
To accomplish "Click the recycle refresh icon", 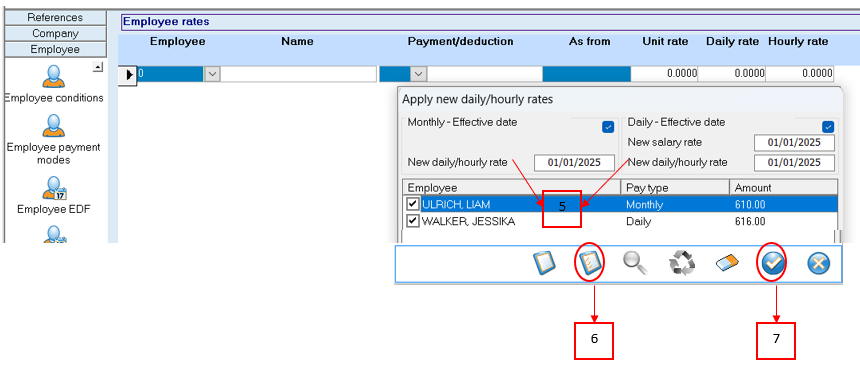I will coord(681,264).
